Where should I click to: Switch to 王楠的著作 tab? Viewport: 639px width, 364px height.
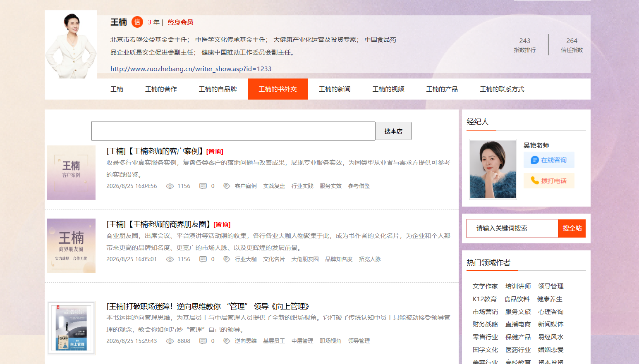161,89
